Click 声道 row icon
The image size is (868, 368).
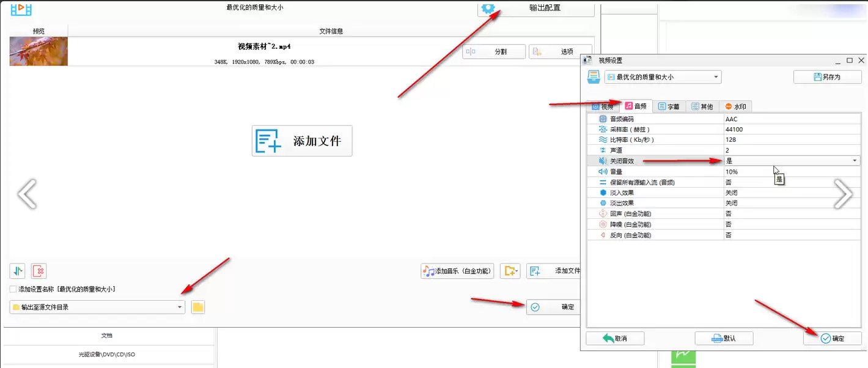pos(603,150)
